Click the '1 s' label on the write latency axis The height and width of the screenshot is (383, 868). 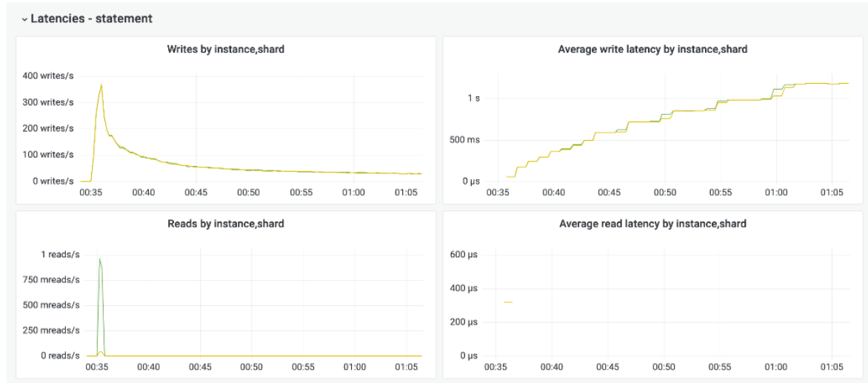tap(473, 99)
